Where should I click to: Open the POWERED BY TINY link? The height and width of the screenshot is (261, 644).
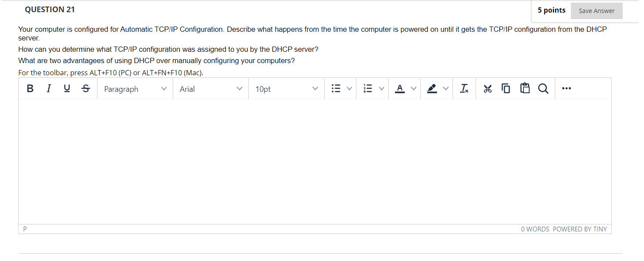tap(580, 229)
